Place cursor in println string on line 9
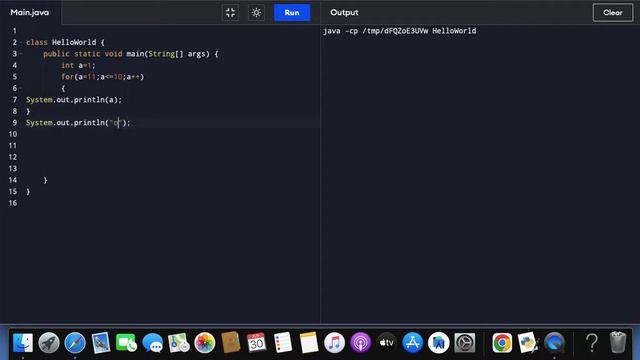The height and width of the screenshot is (360, 640). 116,122
